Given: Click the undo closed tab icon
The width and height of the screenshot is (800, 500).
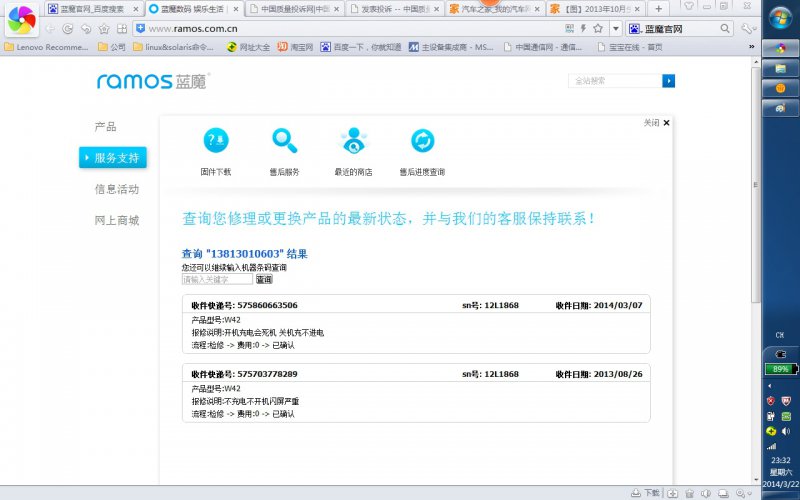Looking at the screenshot, I should (x=86, y=29).
